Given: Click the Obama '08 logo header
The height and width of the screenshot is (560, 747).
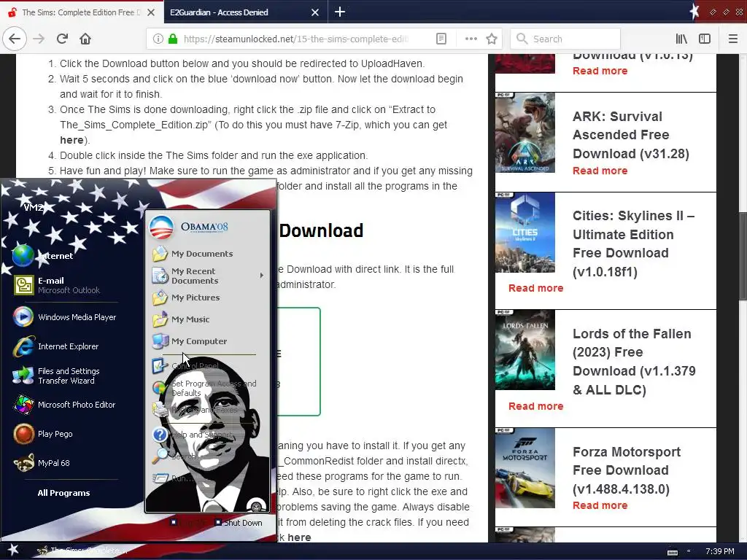Looking at the screenshot, I should pyautogui.click(x=190, y=227).
